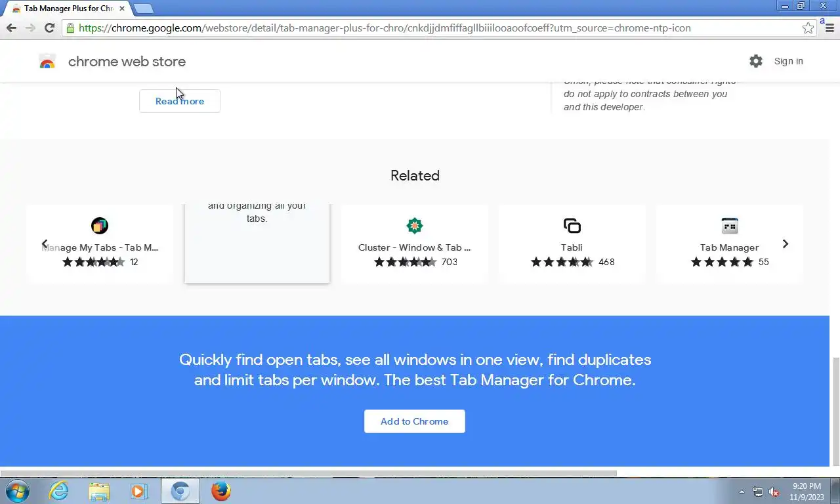The image size is (840, 504).
Task: Open Firefox from the taskbar
Action: [221, 491]
